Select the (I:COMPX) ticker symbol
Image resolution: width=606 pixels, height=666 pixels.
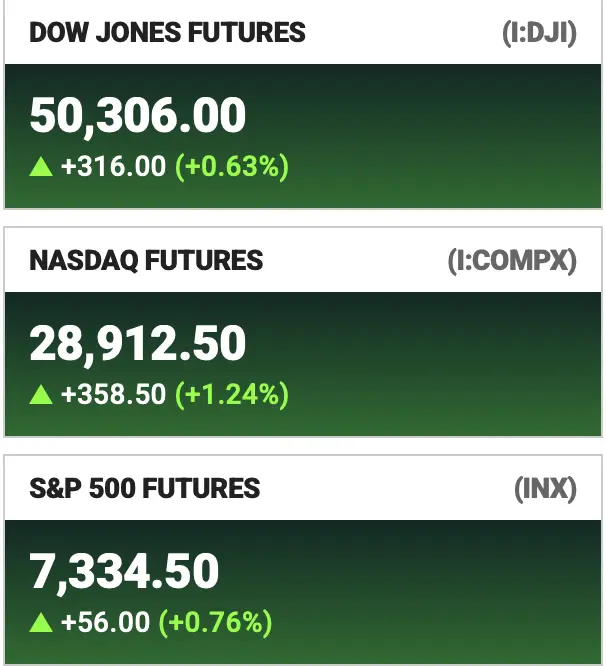point(513,260)
